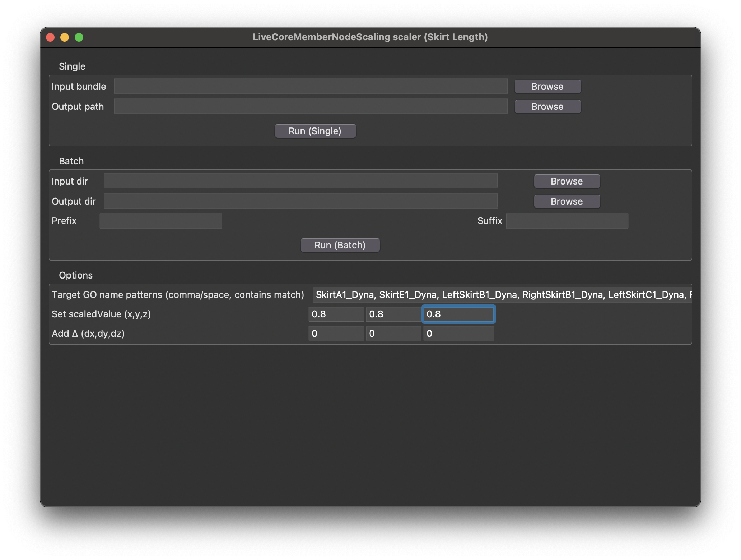
Task: Focus the Prefix input field
Action: click(160, 221)
